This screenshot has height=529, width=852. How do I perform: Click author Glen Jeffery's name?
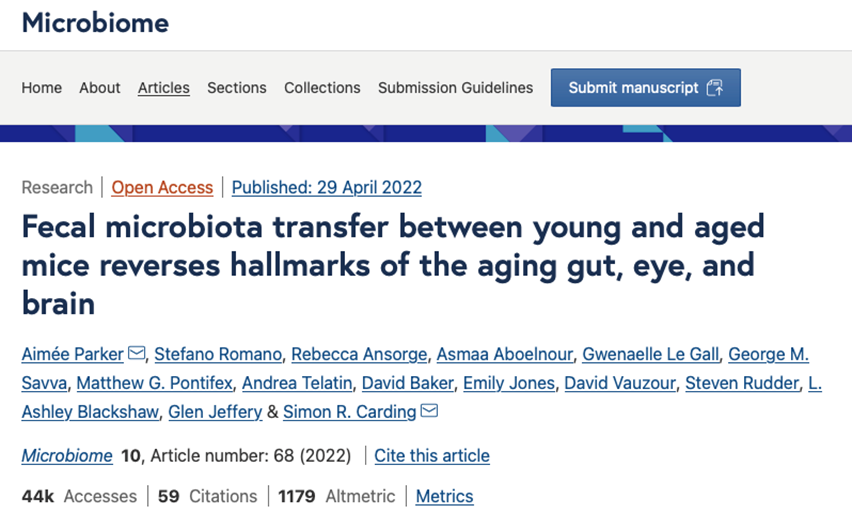click(215, 412)
